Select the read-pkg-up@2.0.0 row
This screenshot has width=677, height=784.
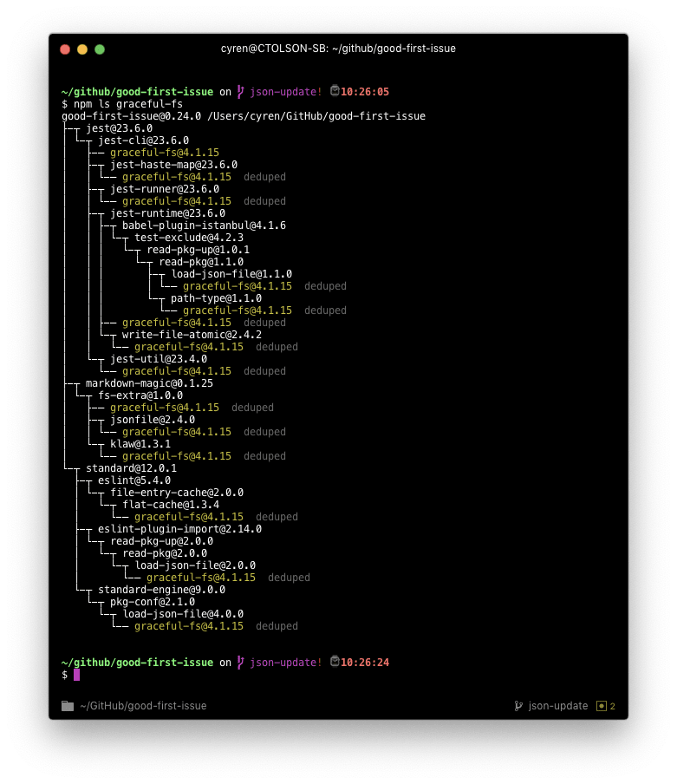162,541
